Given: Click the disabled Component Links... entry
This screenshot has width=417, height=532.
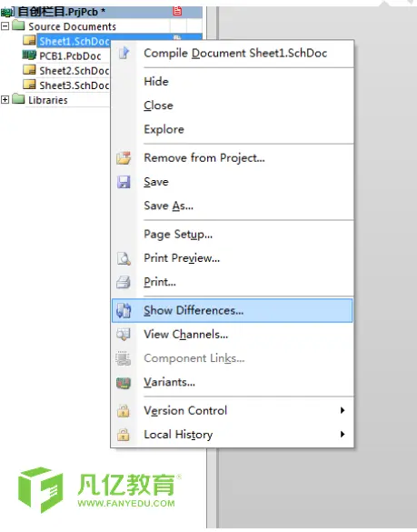Looking at the screenshot, I should 233,358.
